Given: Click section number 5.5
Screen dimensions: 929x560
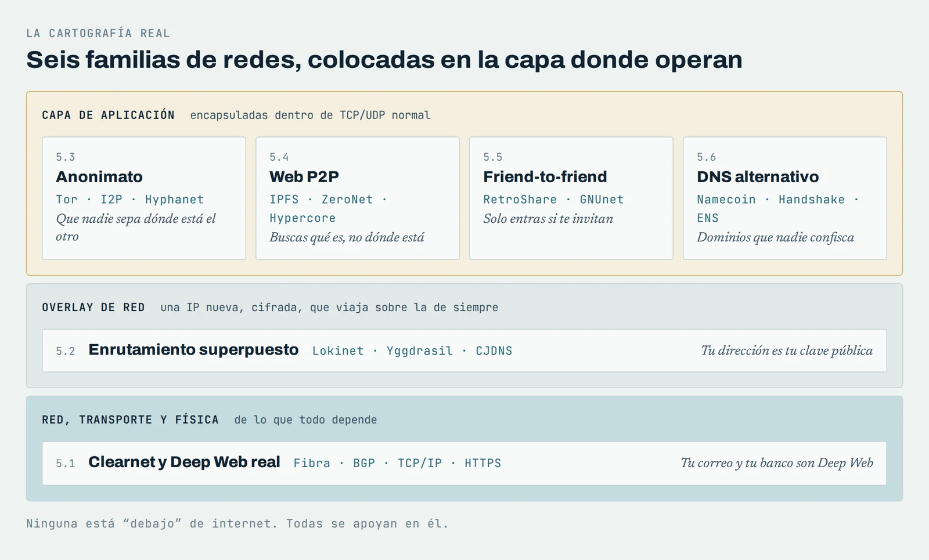Looking at the screenshot, I should [x=493, y=157].
